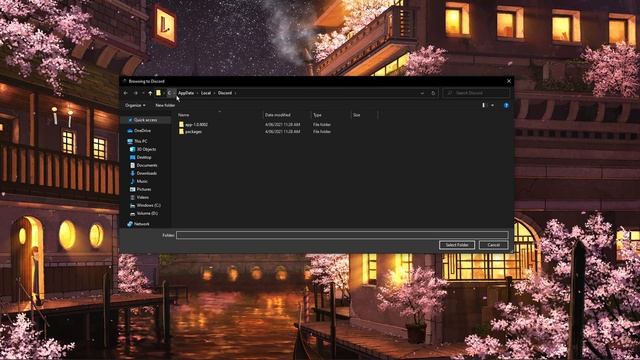This screenshot has width=640, height=360.
Task: Expand the chevron after the Discord breadcrumb
Action: tap(236, 93)
